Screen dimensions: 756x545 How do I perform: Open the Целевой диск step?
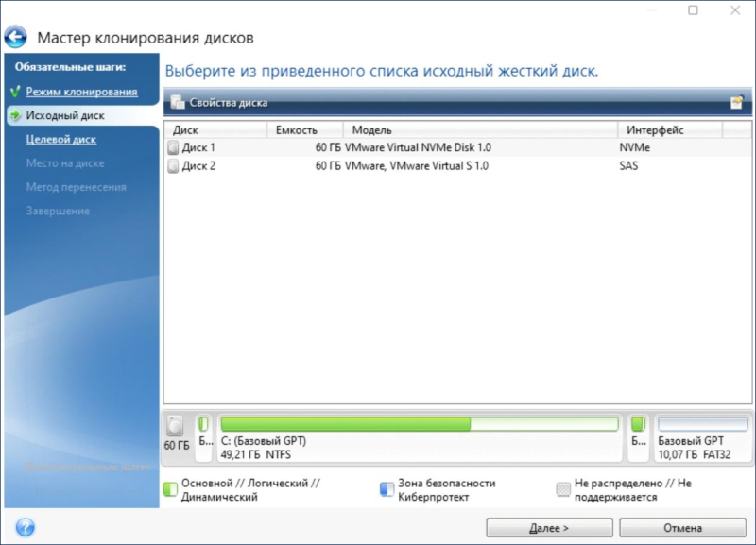tap(60, 140)
